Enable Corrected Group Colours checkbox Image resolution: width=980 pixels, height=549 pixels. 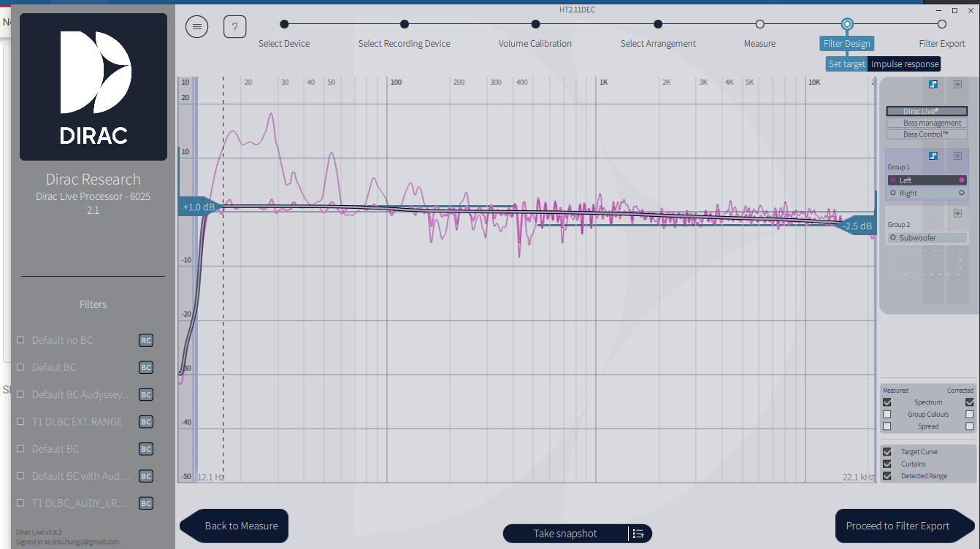pyautogui.click(x=970, y=415)
